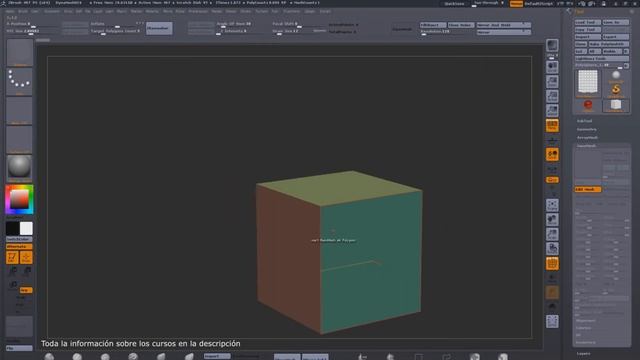Click the ZRemesher button
The image size is (640, 360).
pyautogui.click(x=159, y=28)
